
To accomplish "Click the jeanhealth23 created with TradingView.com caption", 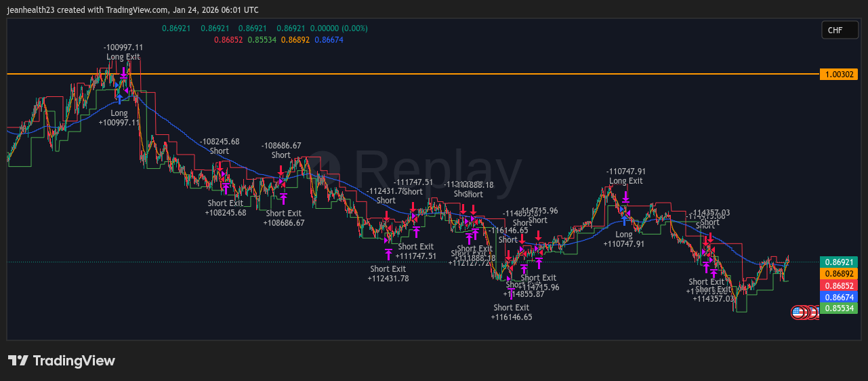I will (133, 10).
